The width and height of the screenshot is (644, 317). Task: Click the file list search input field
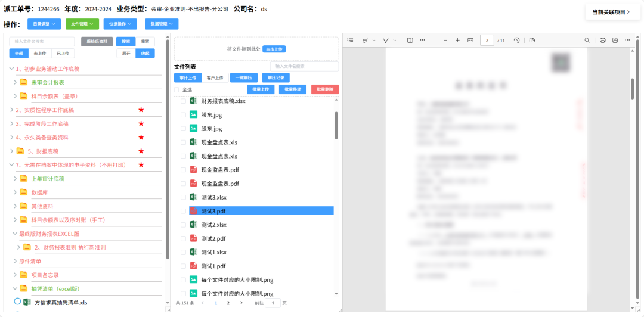point(304,66)
